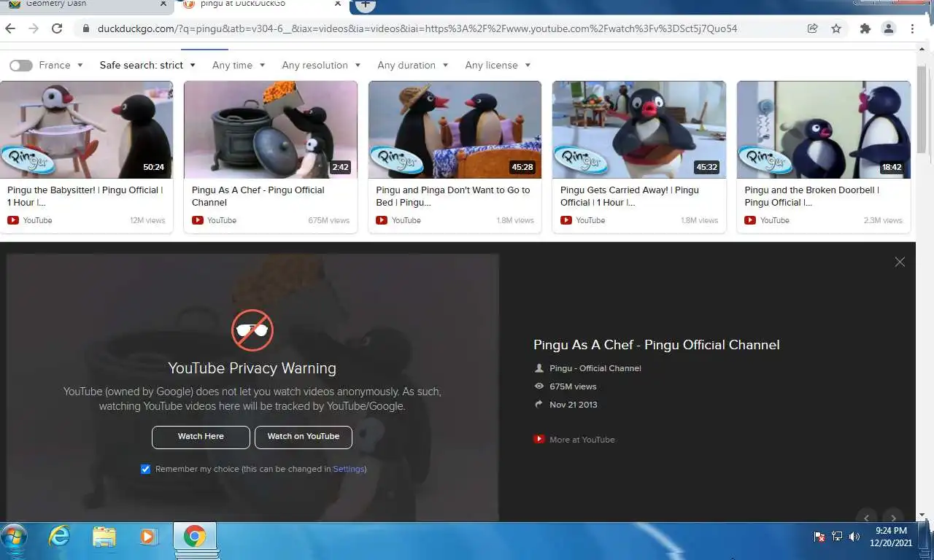Click the Pingu As A Chef thumbnail
934x560 pixels.
271,130
